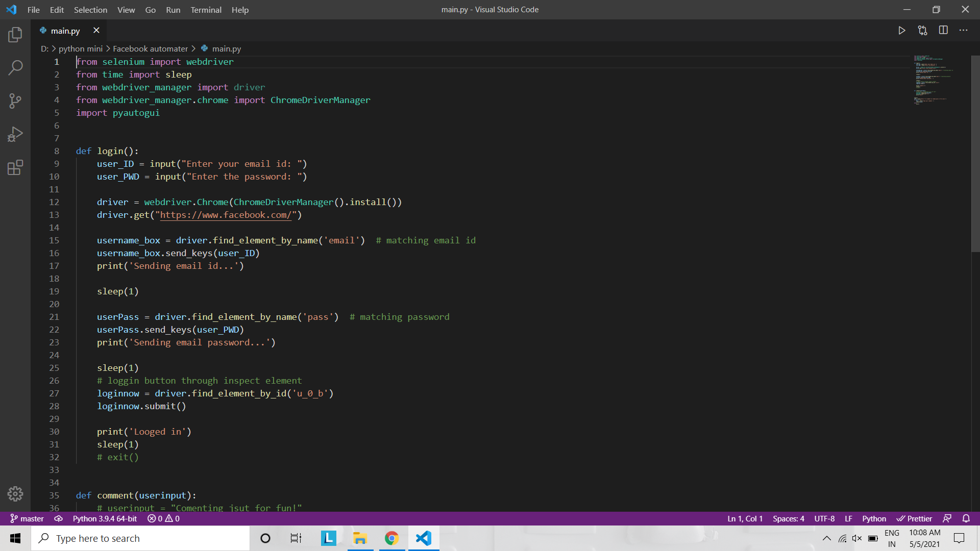
Task: Open Chrome from the Windows taskbar
Action: pyautogui.click(x=391, y=538)
